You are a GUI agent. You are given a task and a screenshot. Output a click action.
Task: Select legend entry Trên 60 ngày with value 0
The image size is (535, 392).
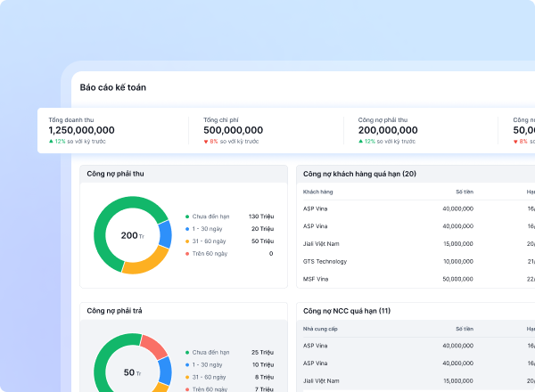click(x=229, y=254)
